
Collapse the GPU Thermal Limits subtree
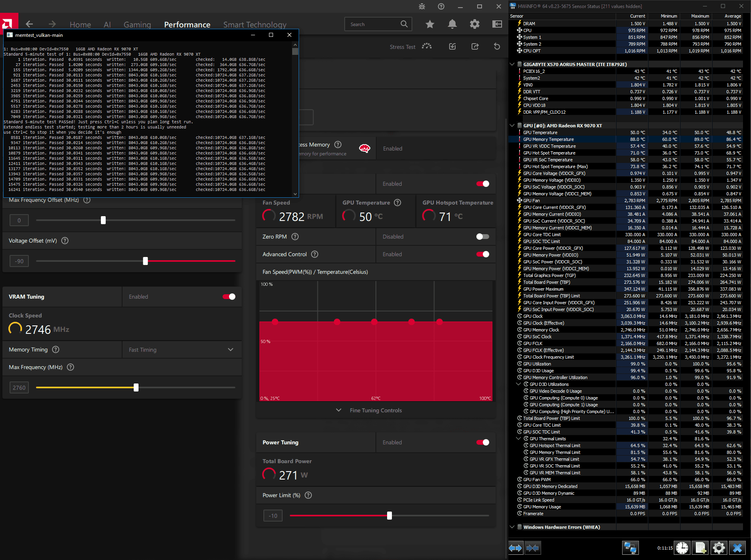pos(518,439)
